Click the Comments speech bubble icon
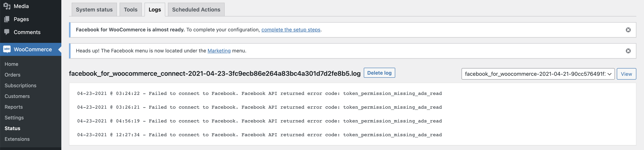Screen dimensions: 644x150 click(7, 32)
